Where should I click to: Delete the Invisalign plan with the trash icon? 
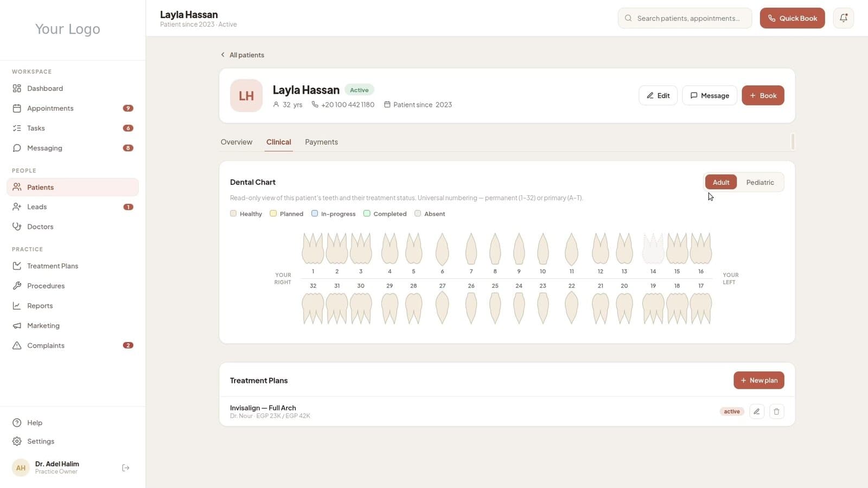pyautogui.click(x=776, y=412)
